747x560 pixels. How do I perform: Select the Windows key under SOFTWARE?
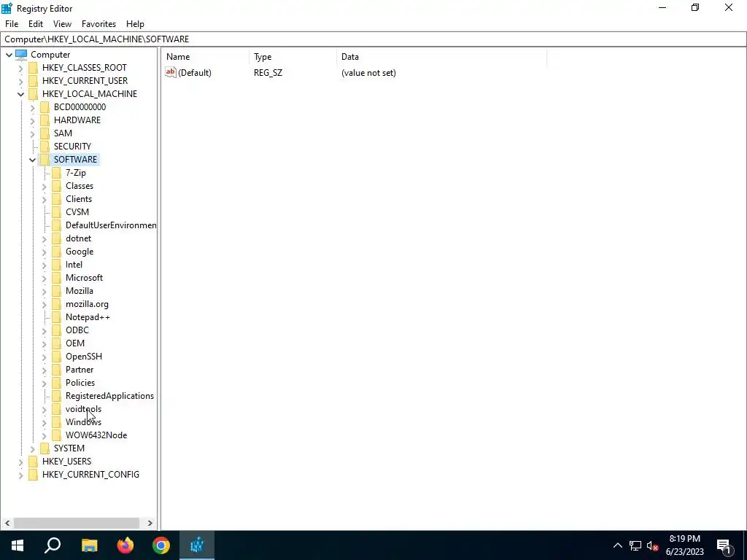pos(83,422)
